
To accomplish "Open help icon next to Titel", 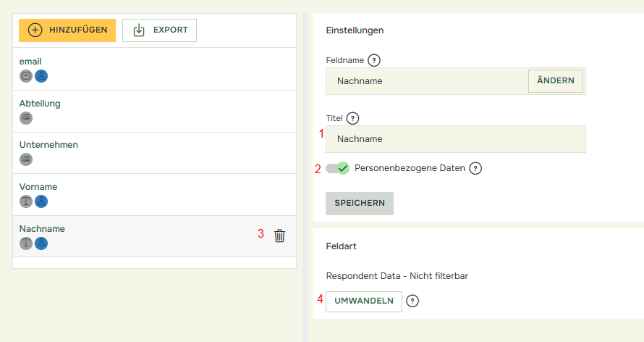I will pos(353,118).
